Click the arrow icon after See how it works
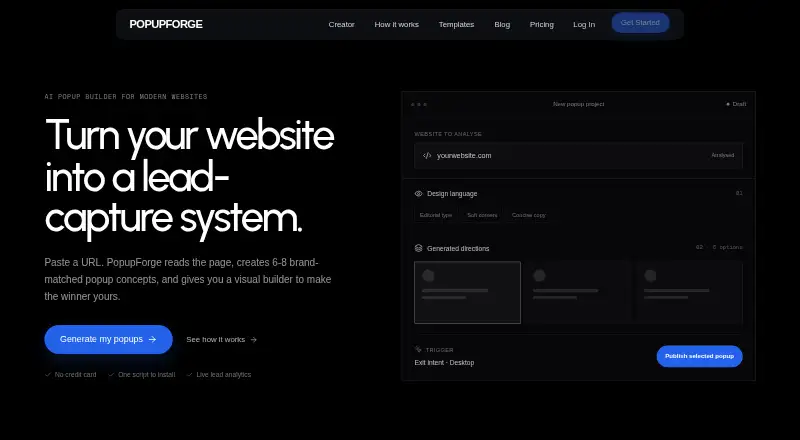 pos(253,340)
